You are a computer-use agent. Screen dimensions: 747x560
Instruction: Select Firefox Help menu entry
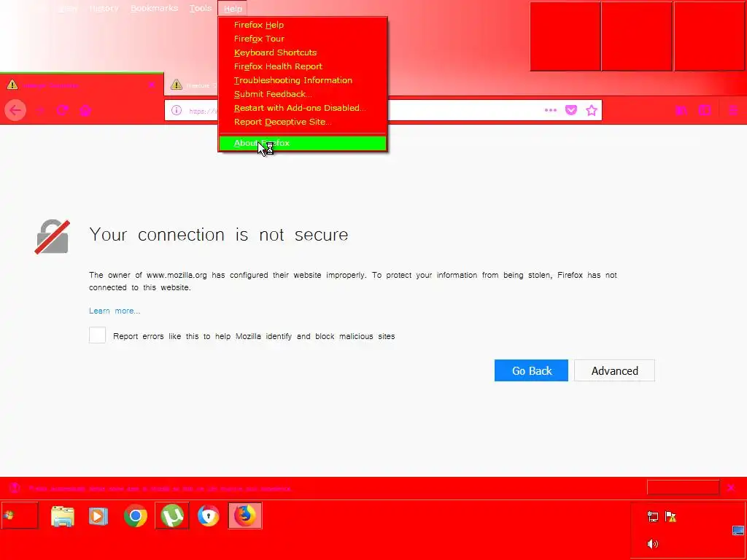tap(303, 25)
